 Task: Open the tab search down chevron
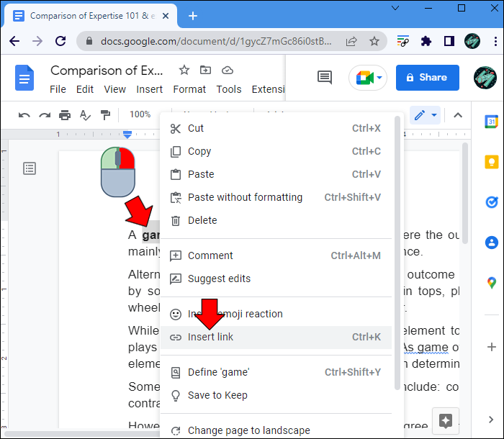point(395,8)
